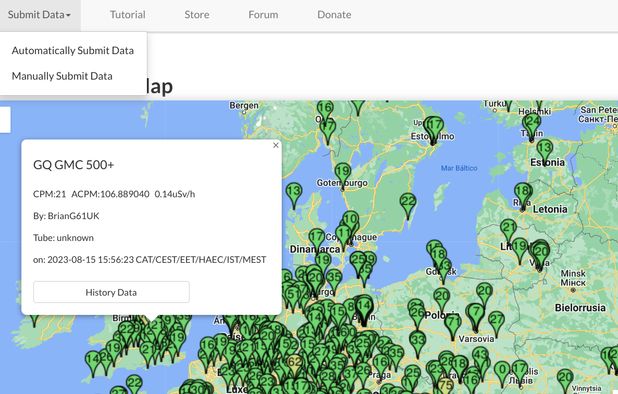The height and width of the screenshot is (394, 618).
Task: Click the Bielorrusia map label
Action: point(580,308)
